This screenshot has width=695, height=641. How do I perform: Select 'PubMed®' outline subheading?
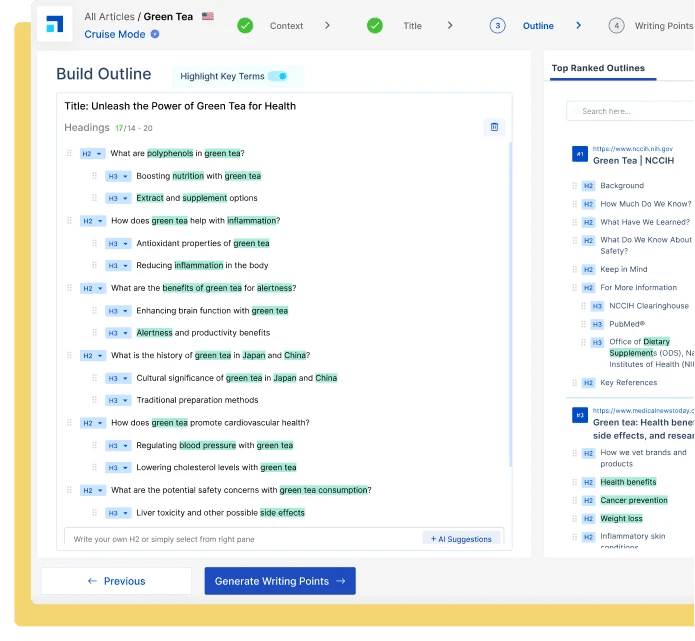click(x=627, y=324)
